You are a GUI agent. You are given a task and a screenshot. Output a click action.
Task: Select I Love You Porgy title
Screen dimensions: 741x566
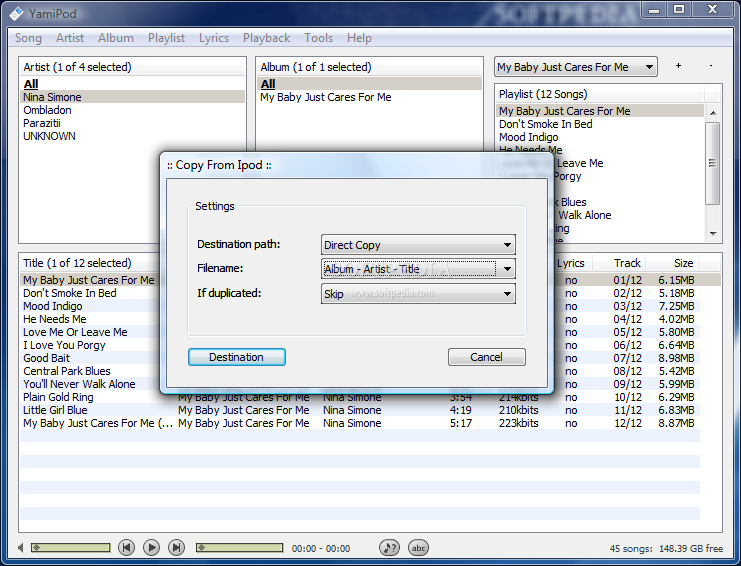[64, 345]
